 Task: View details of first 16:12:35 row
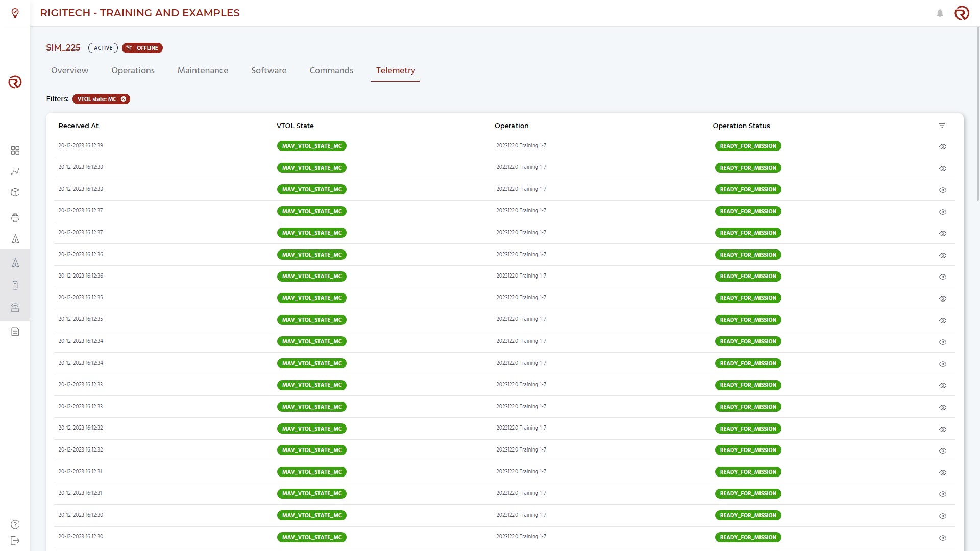click(943, 299)
